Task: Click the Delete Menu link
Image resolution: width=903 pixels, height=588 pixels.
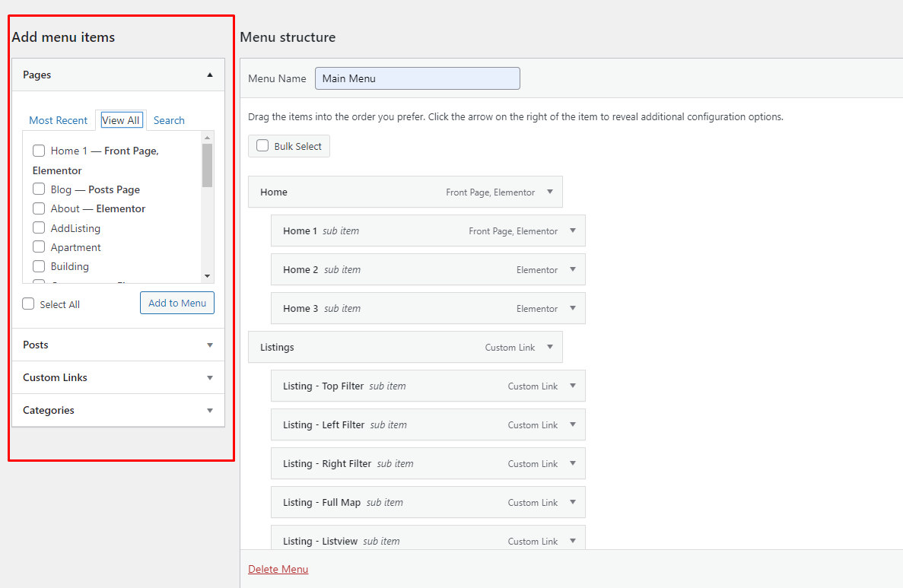Action: pos(278,569)
